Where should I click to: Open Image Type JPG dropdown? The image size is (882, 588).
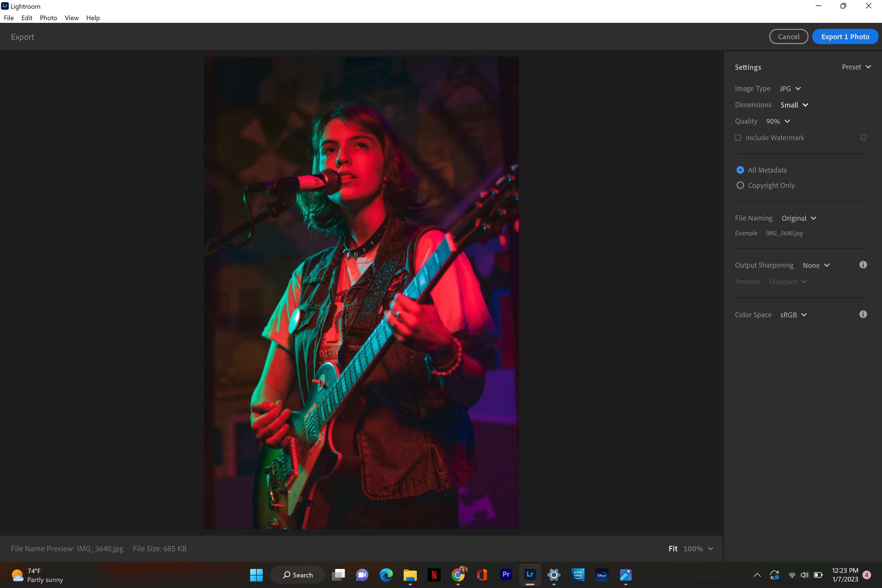tap(790, 88)
